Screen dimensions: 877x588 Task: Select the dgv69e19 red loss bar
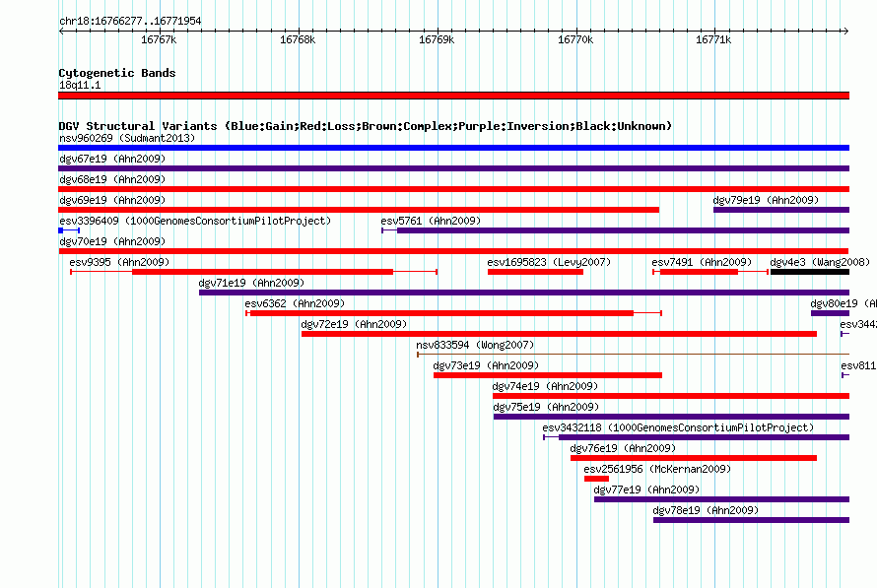359,210
